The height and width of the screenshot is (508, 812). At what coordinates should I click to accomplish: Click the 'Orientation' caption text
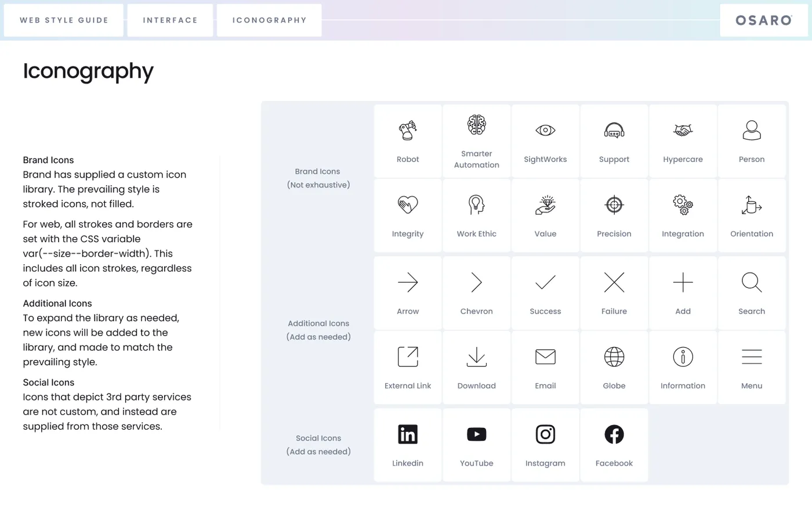tap(752, 234)
